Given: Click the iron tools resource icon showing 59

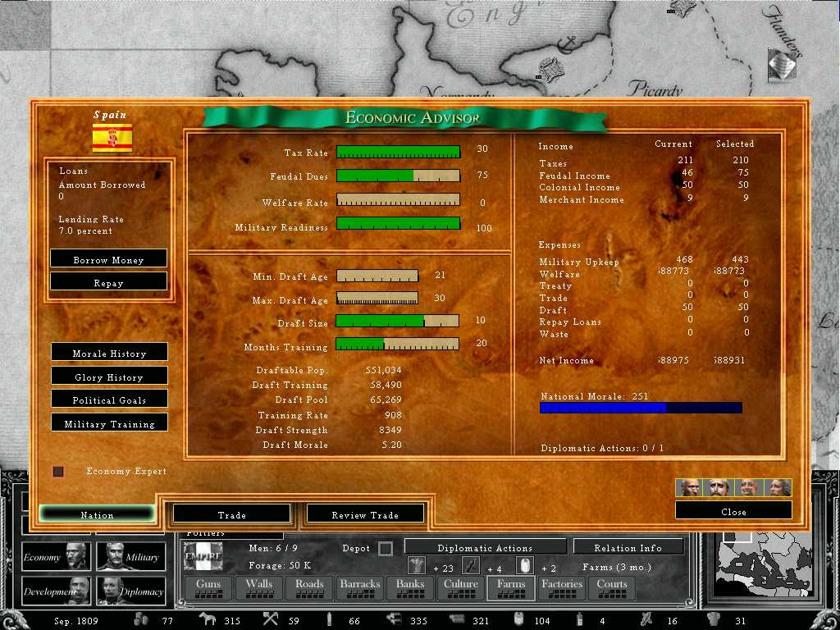Looking at the screenshot, I should click(271, 619).
